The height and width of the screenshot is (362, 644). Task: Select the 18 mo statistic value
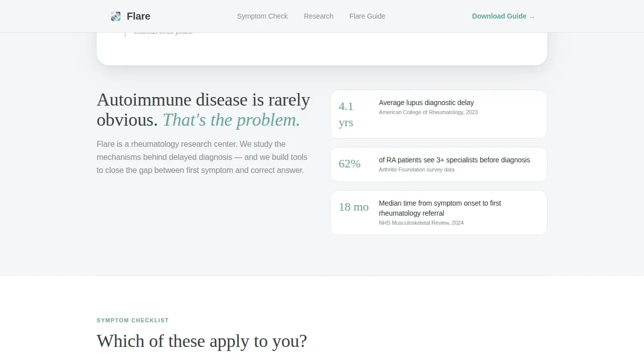pyautogui.click(x=354, y=207)
